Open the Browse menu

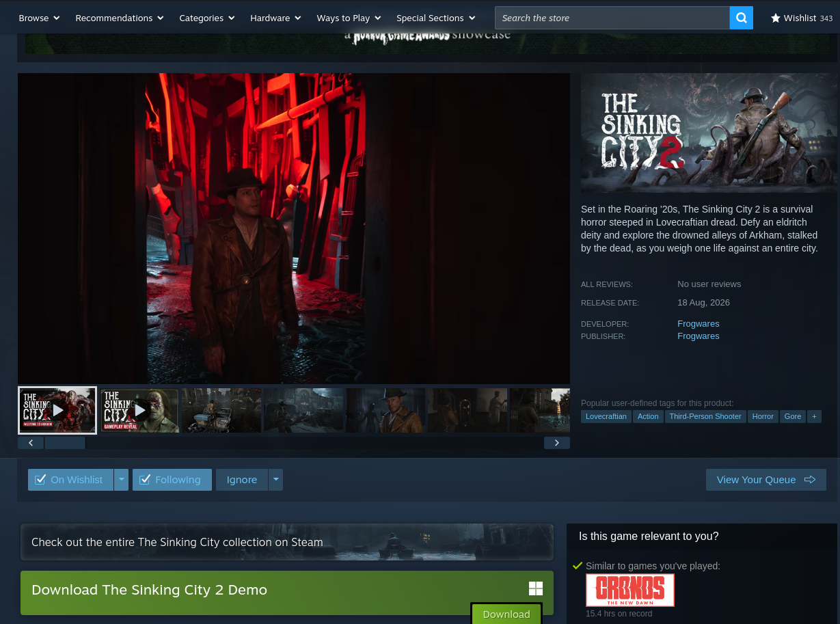[39, 18]
